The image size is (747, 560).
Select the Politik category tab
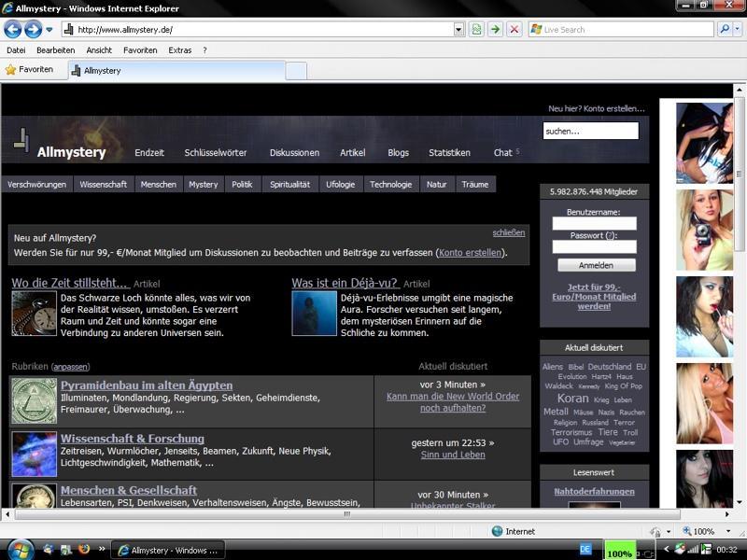point(242,184)
